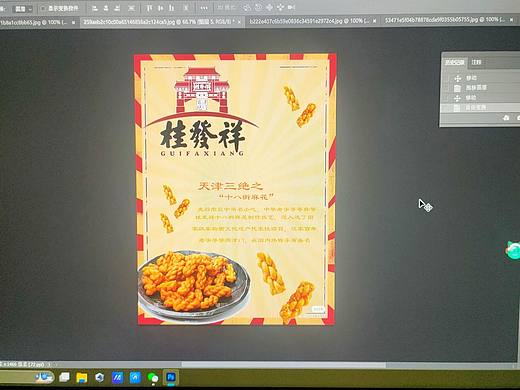Open the auto-select layer/group dropdown
This screenshot has width=520, height=390.
point(23,9)
